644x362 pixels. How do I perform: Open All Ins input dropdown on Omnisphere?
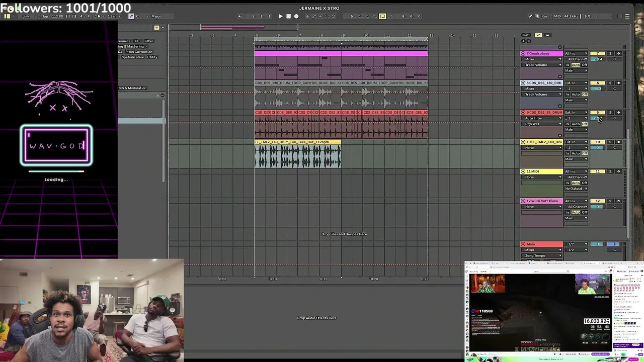[576, 53]
